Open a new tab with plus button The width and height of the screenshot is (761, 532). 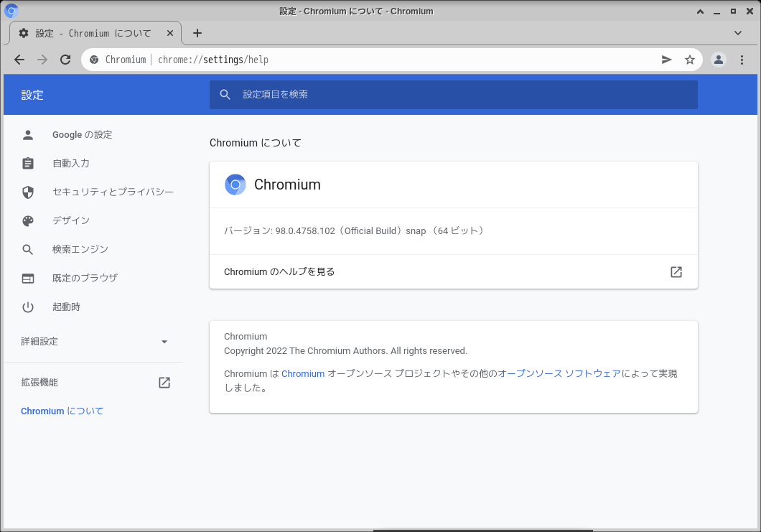[197, 33]
